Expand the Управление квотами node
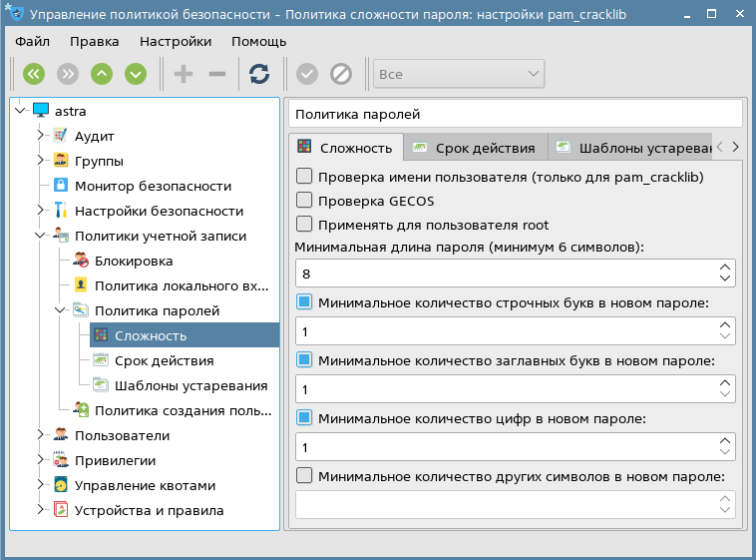The image size is (756, 560). pyautogui.click(x=41, y=485)
